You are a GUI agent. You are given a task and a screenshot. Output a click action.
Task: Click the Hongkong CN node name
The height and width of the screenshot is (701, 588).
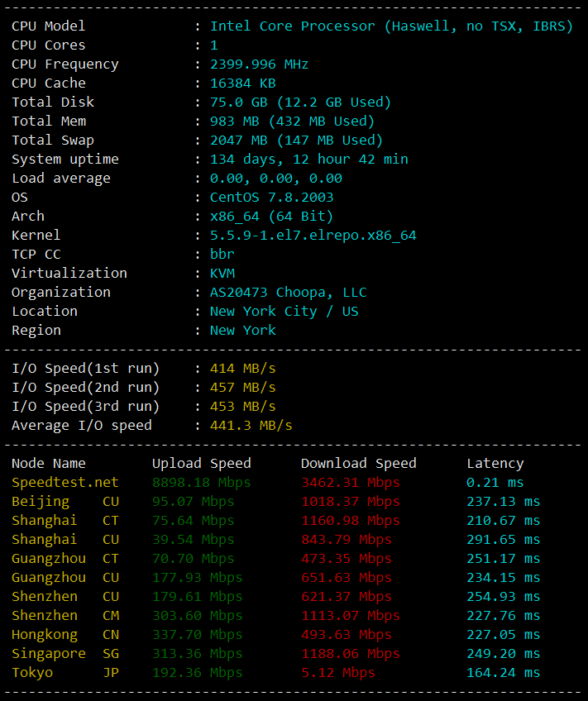pos(65,635)
